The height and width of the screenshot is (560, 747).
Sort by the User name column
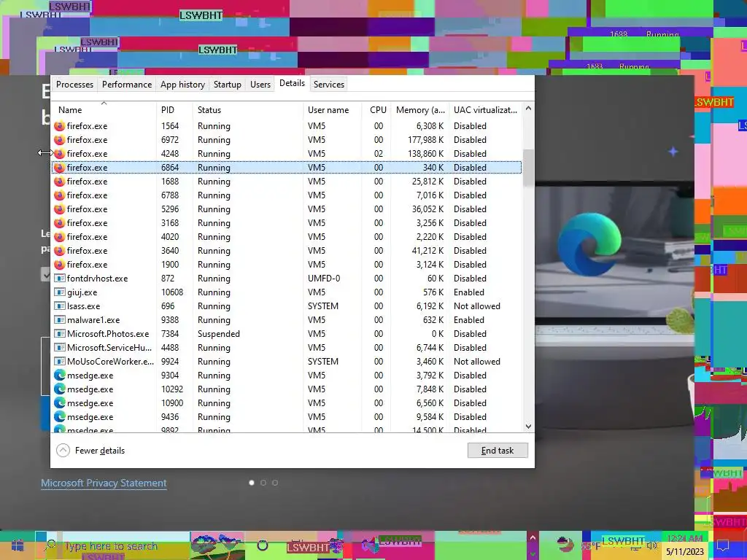(332, 110)
